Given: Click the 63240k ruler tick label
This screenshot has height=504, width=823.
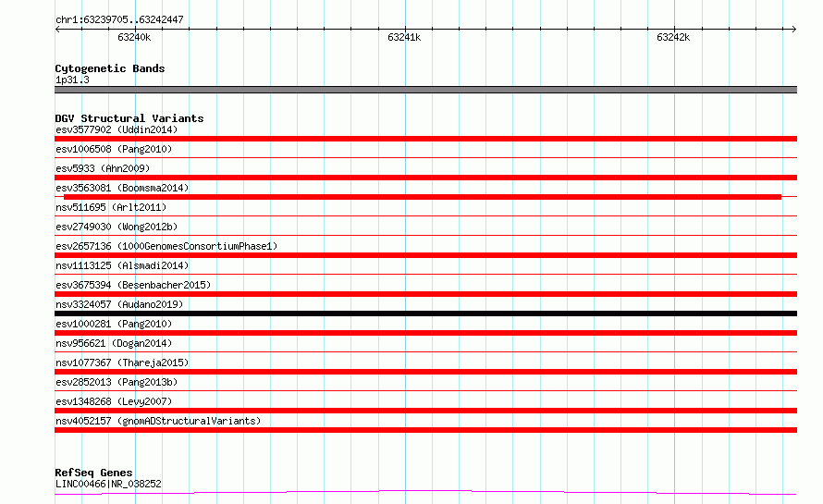Looking at the screenshot, I should [x=134, y=37].
